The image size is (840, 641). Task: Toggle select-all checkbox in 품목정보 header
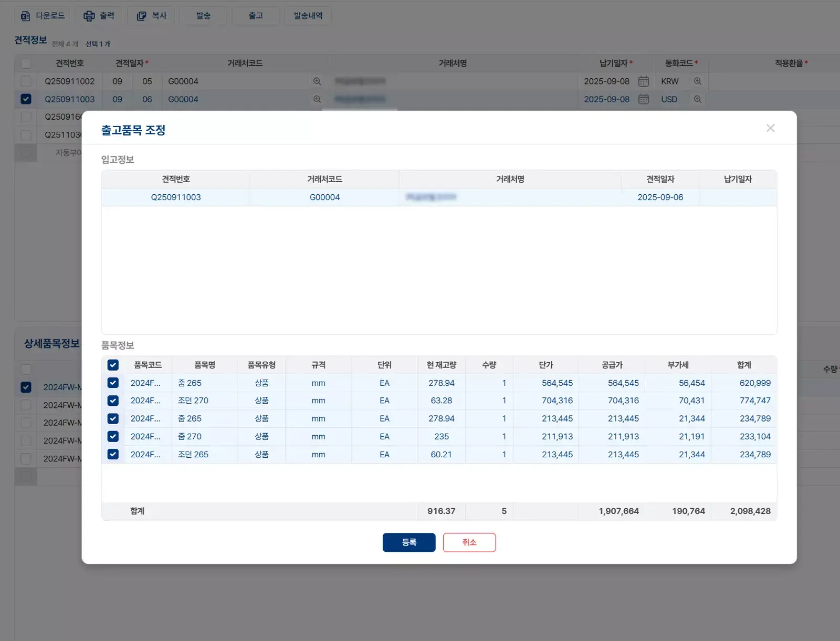coord(113,365)
